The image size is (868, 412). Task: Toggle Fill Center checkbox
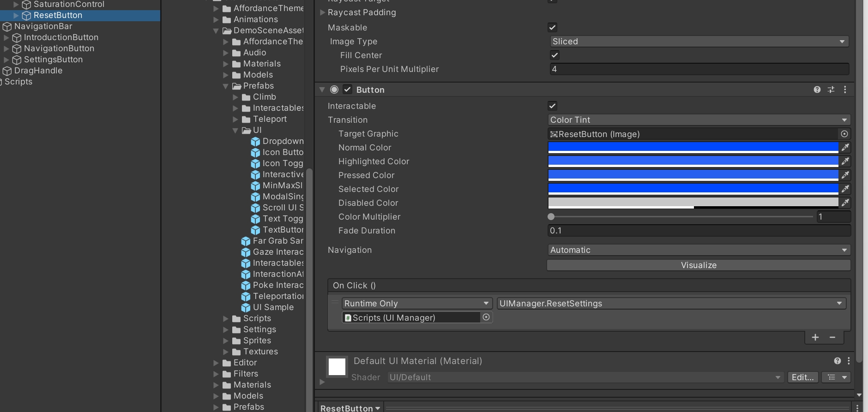point(555,55)
